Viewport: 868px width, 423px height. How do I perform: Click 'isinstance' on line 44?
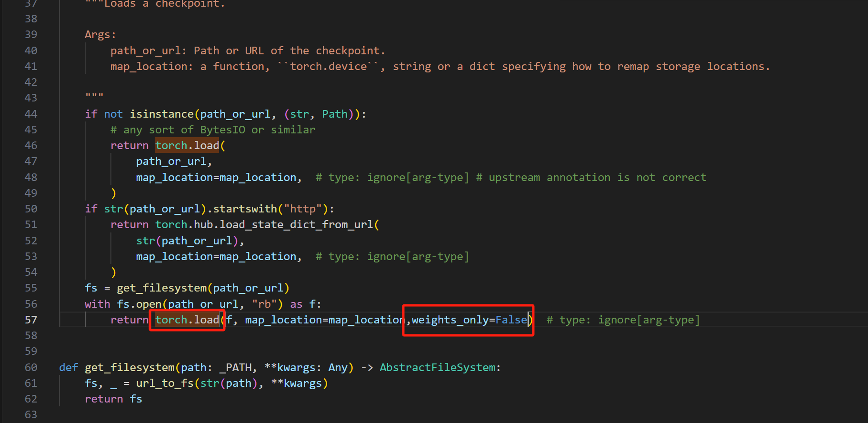coord(161,114)
